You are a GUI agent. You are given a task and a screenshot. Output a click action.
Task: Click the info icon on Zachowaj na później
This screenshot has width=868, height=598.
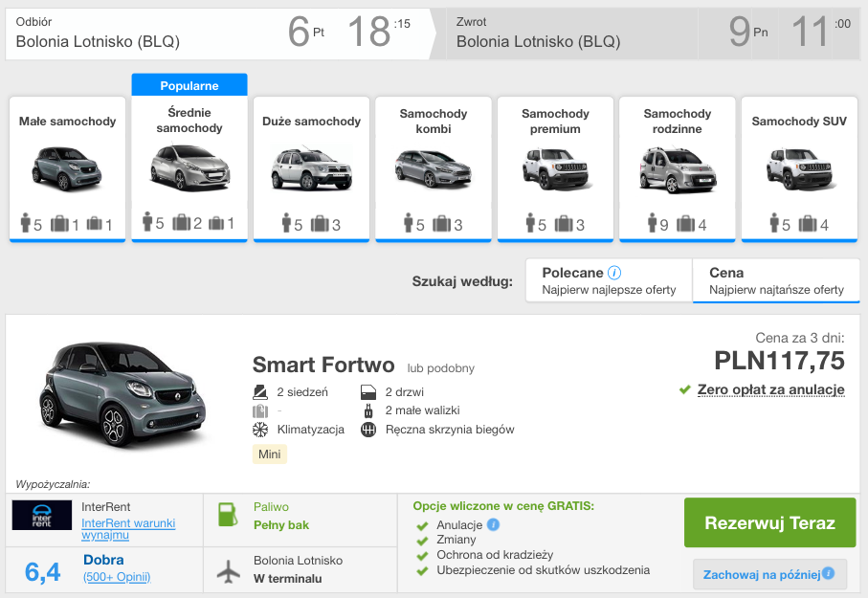(x=828, y=574)
